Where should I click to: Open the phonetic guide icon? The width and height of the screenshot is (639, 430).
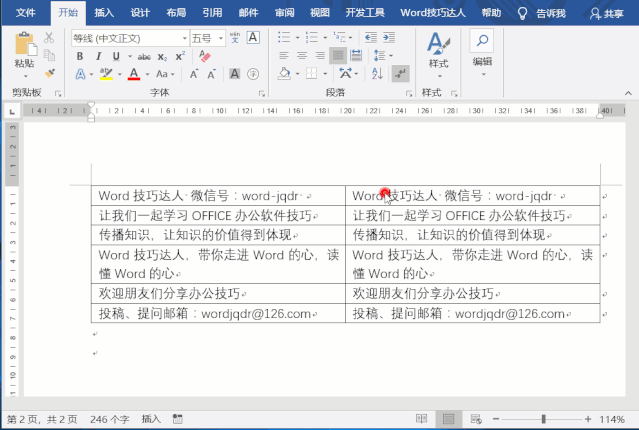point(235,37)
